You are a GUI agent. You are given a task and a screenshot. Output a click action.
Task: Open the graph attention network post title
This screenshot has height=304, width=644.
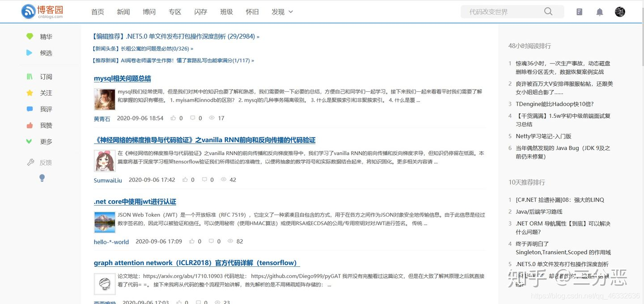point(197,263)
